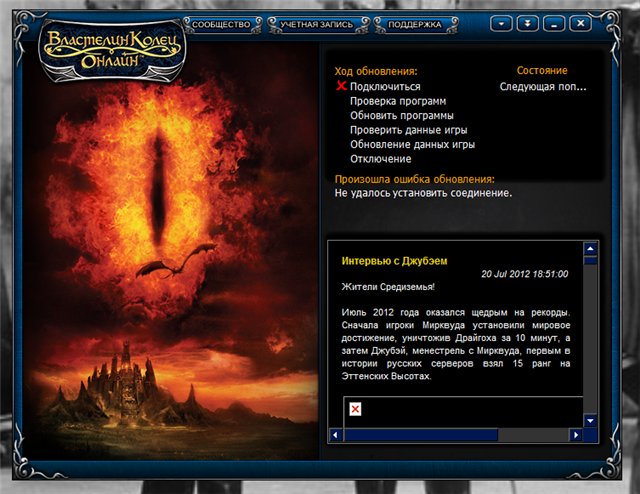Open the single-arrow dropdown in title bar
Image resolution: width=640 pixels, height=494 pixels.
[502, 22]
